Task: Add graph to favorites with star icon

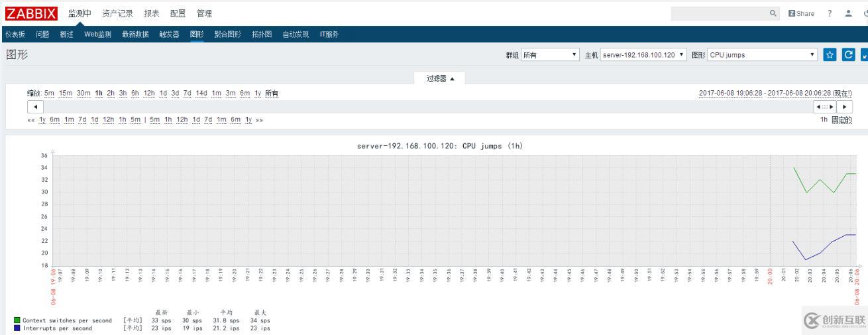Action: tap(830, 55)
